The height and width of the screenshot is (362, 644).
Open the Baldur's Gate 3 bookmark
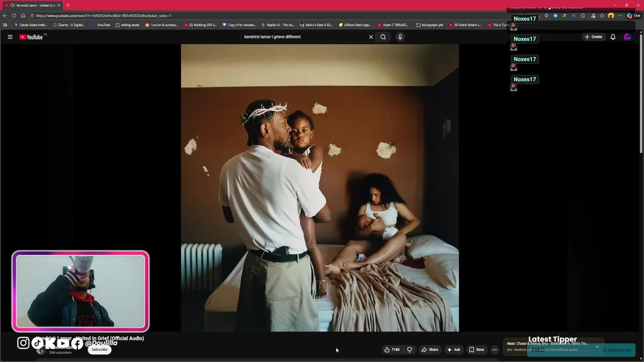point(316,25)
